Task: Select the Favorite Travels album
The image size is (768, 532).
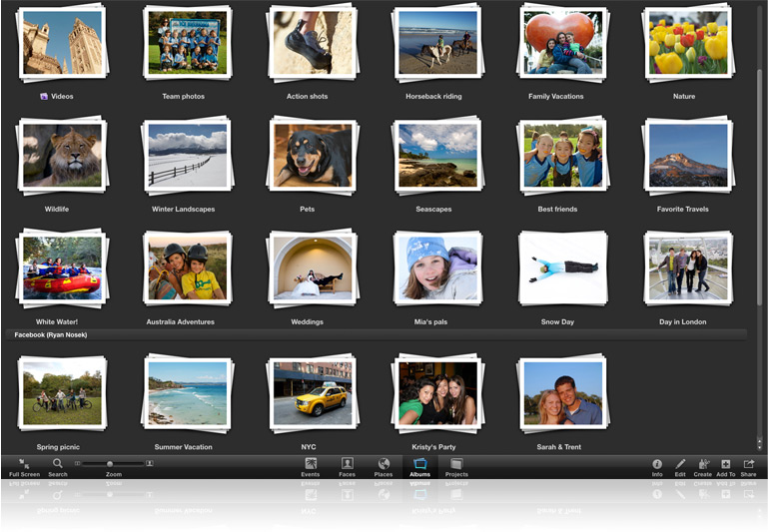Action: (x=688, y=155)
